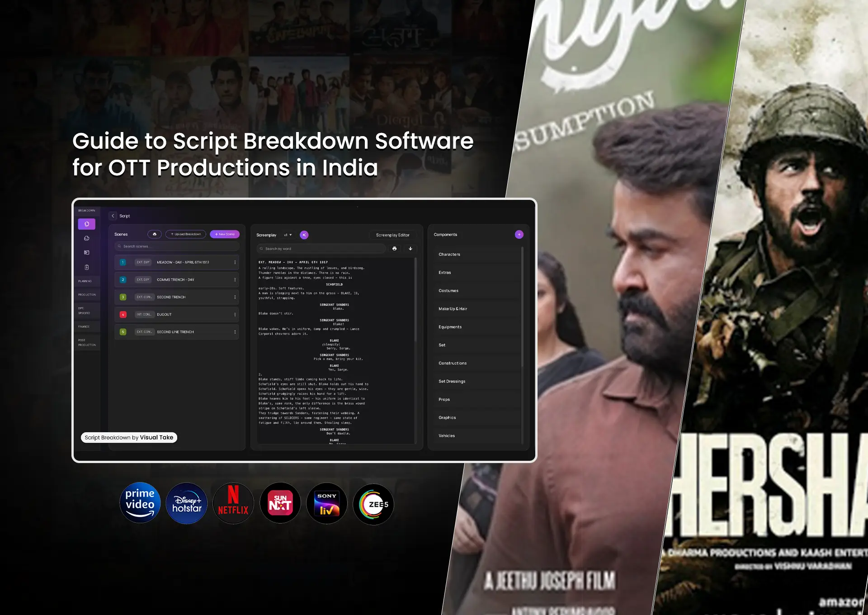Click the screenplay text scrollbar
This screenshot has width=868, height=615.
click(415, 301)
